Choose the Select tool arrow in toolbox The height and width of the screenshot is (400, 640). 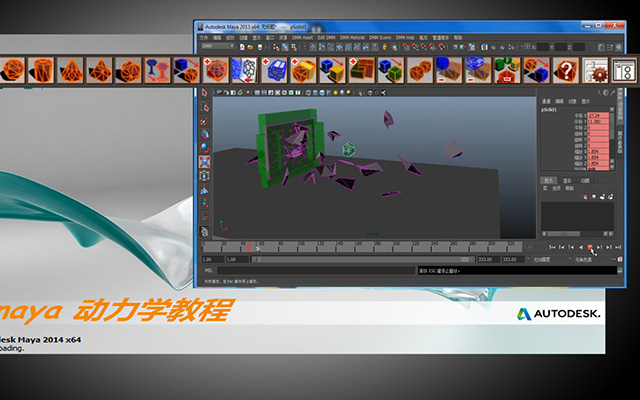(204, 93)
